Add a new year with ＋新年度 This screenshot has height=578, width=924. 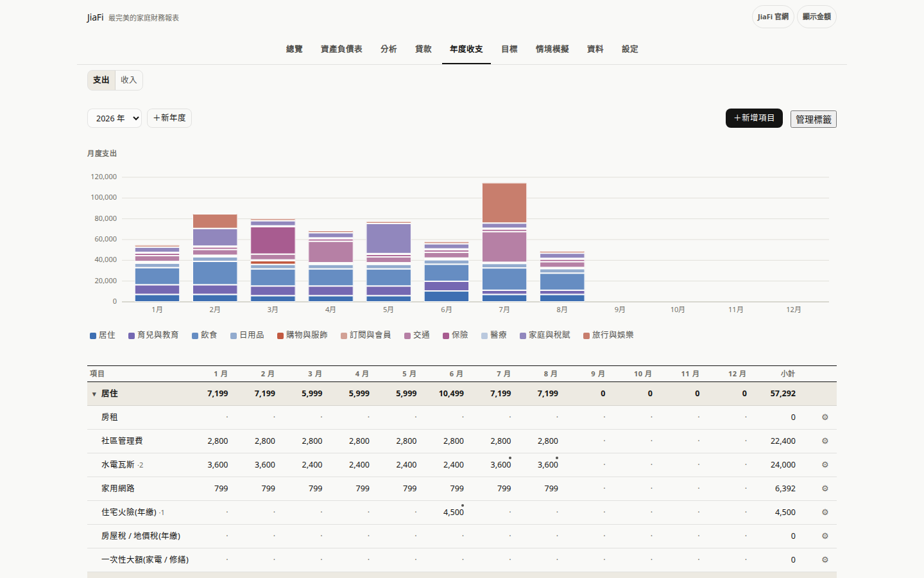(x=169, y=118)
